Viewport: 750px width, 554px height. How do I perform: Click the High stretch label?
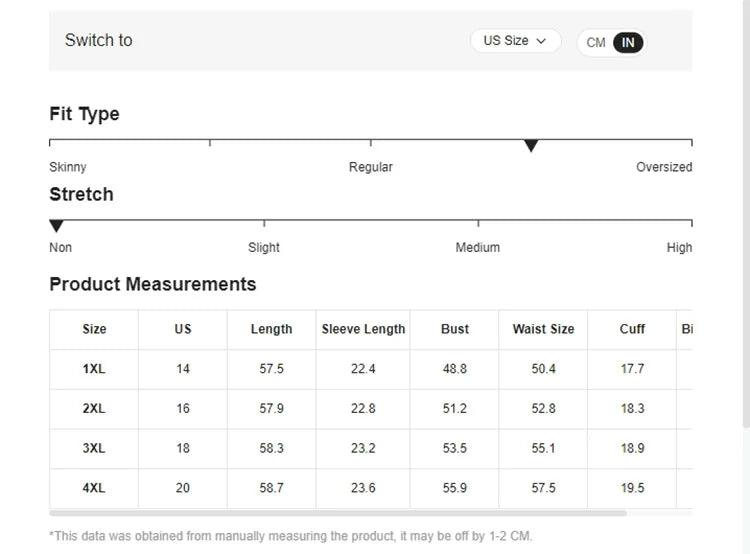coord(679,247)
